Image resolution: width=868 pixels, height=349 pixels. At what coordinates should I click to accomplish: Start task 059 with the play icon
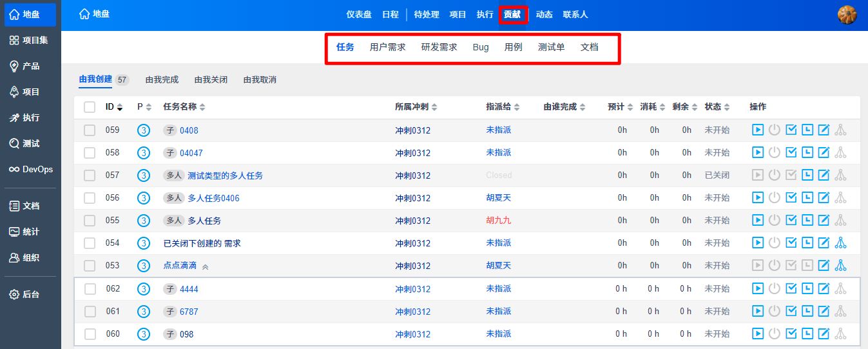tap(758, 130)
